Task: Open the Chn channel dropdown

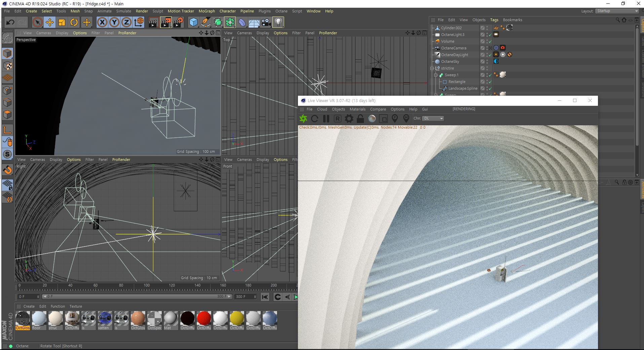Action: click(433, 118)
